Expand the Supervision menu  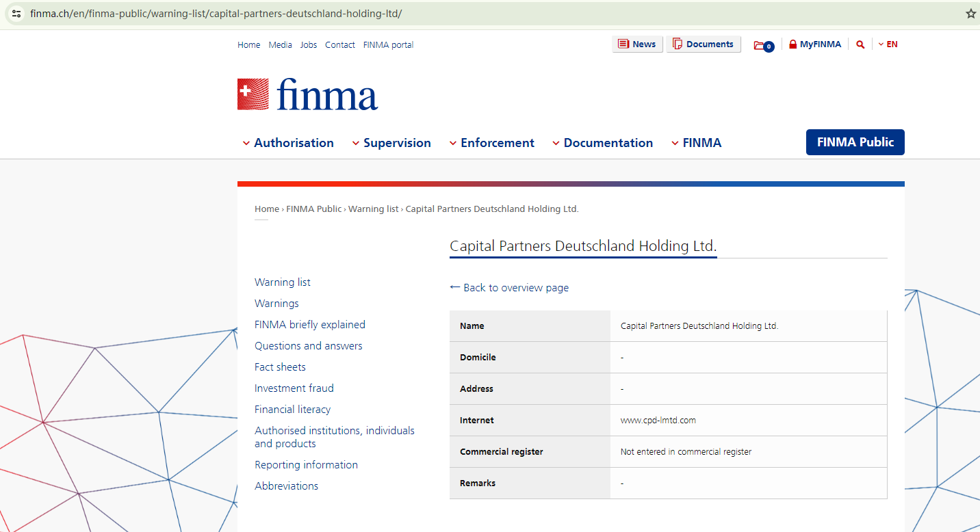(x=391, y=143)
